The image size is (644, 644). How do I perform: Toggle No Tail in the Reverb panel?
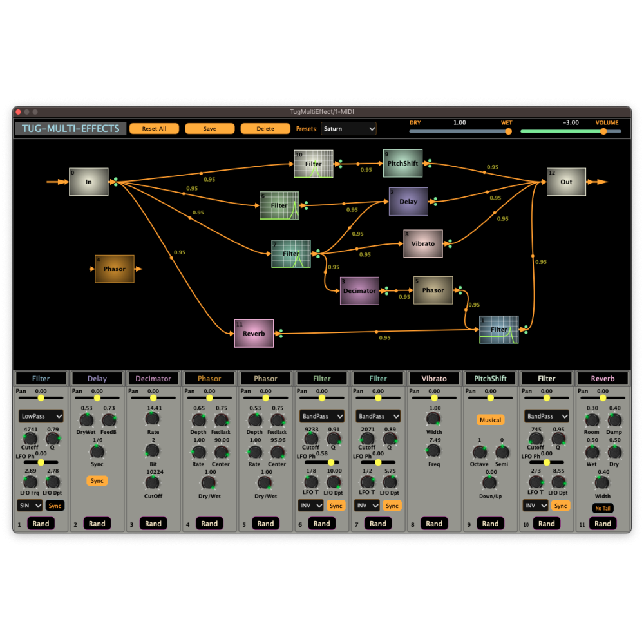tap(603, 508)
